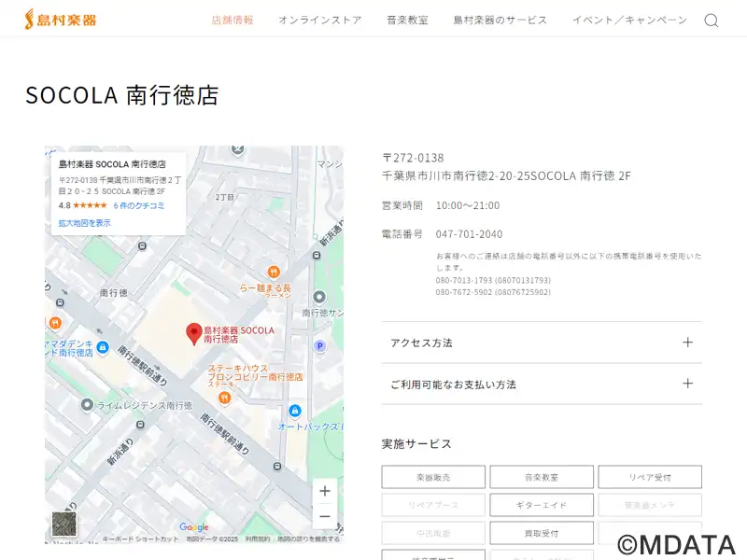This screenshot has width=747, height=560.
Task: Click business hours 10:00〜21:00
Action: coord(468,205)
